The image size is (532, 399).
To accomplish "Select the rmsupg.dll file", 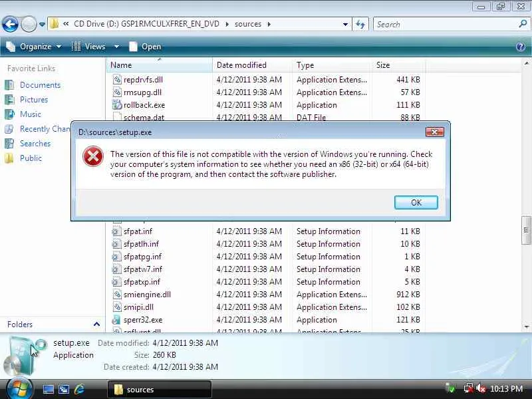I will 142,92.
